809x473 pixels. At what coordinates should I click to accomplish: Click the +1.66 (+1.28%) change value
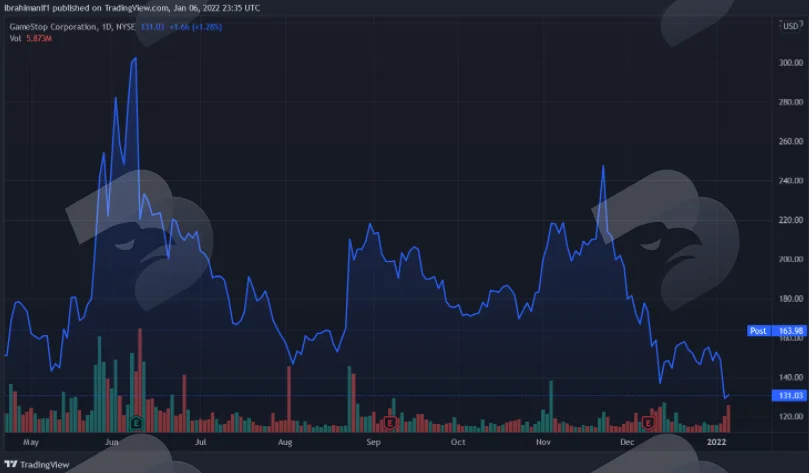click(x=196, y=27)
